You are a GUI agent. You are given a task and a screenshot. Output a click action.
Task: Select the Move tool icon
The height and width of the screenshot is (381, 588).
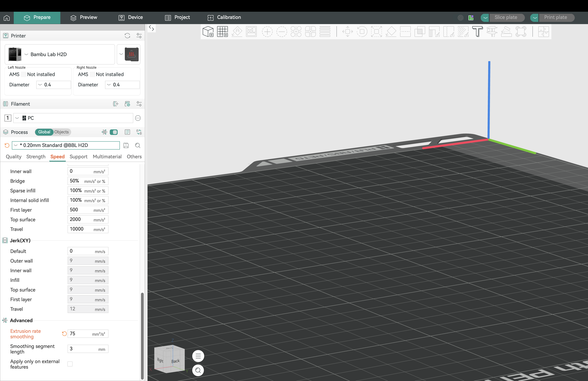tap(347, 32)
